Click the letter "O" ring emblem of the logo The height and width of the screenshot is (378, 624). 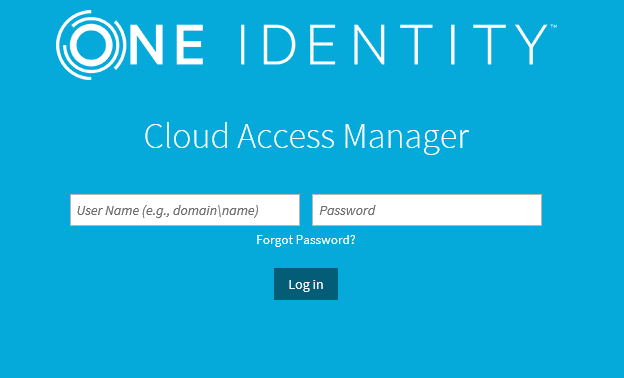click(x=91, y=45)
